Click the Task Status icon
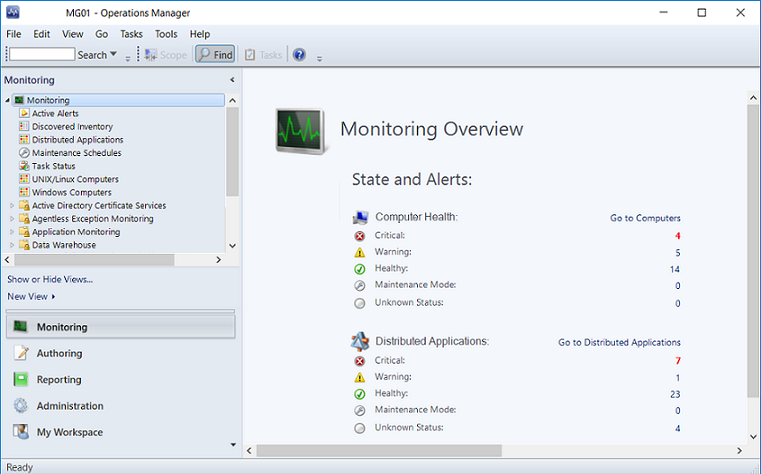 pyautogui.click(x=24, y=165)
